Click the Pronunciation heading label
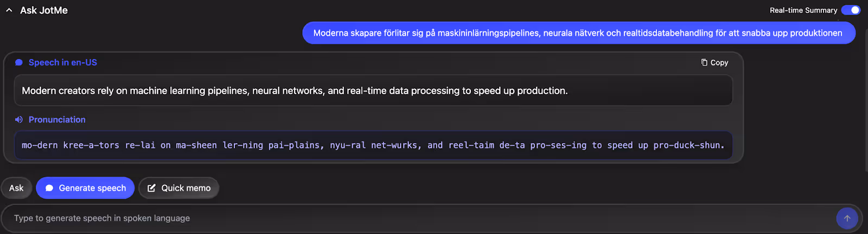 (x=57, y=120)
